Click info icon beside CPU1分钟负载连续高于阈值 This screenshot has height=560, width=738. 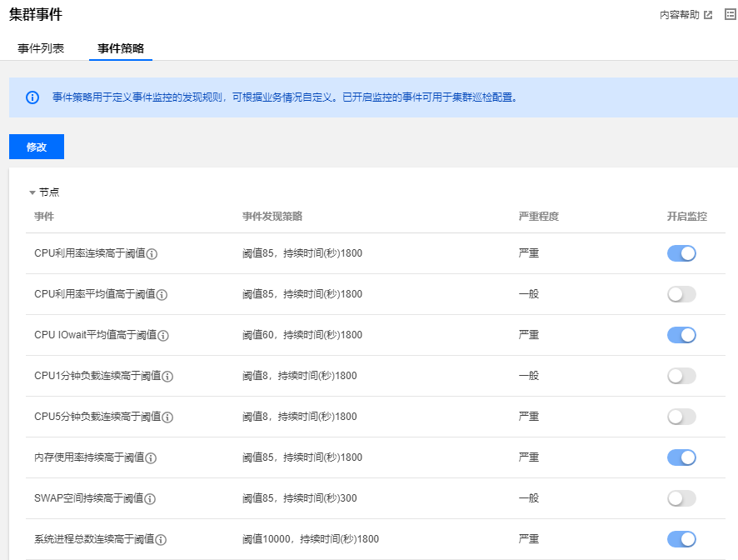pyautogui.click(x=167, y=377)
